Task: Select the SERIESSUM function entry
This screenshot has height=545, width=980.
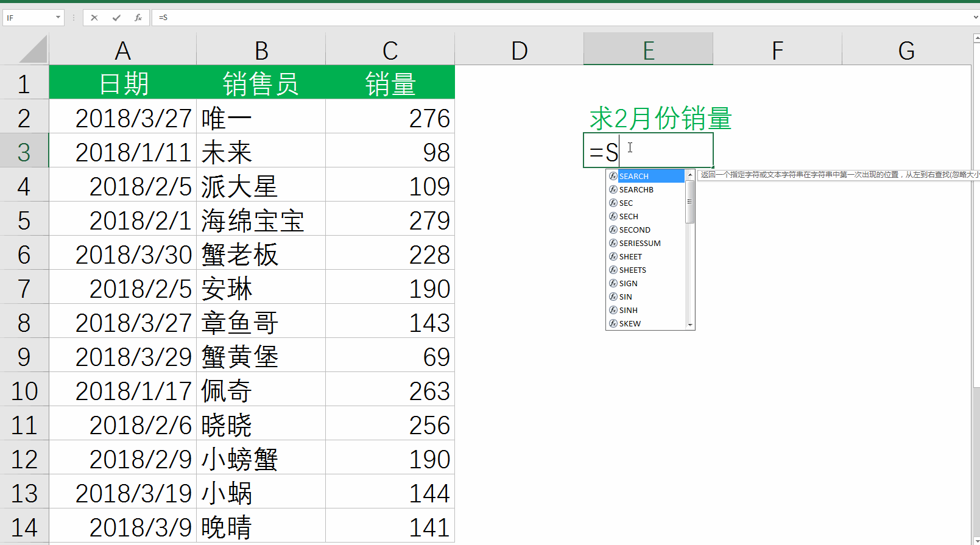Action: (646, 243)
